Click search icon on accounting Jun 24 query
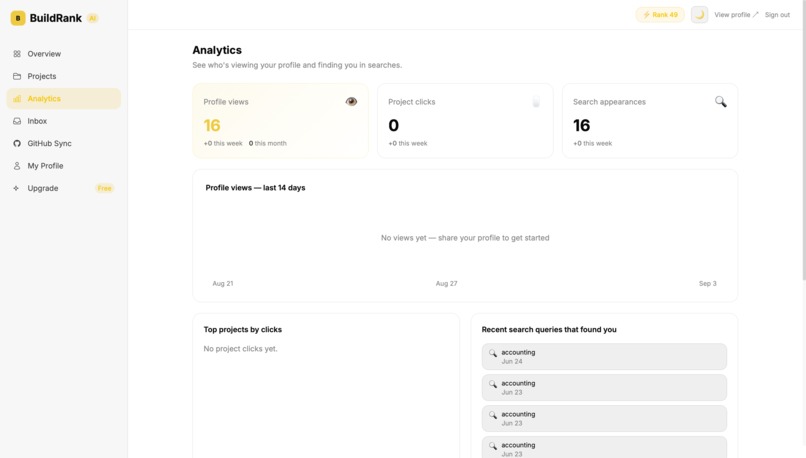This screenshot has width=806, height=458. point(492,353)
